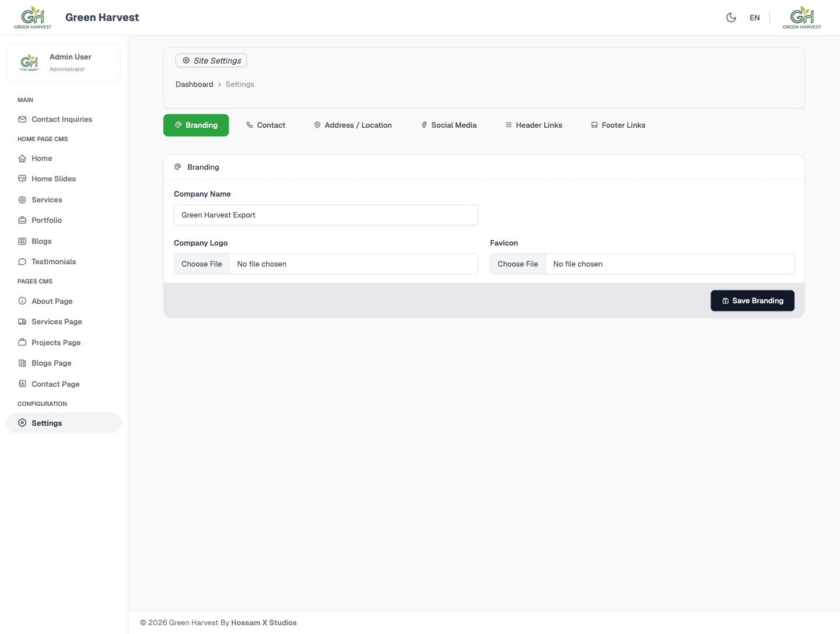This screenshot has width=840, height=634.
Task: Switch to the Header Links tab
Action: click(534, 125)
